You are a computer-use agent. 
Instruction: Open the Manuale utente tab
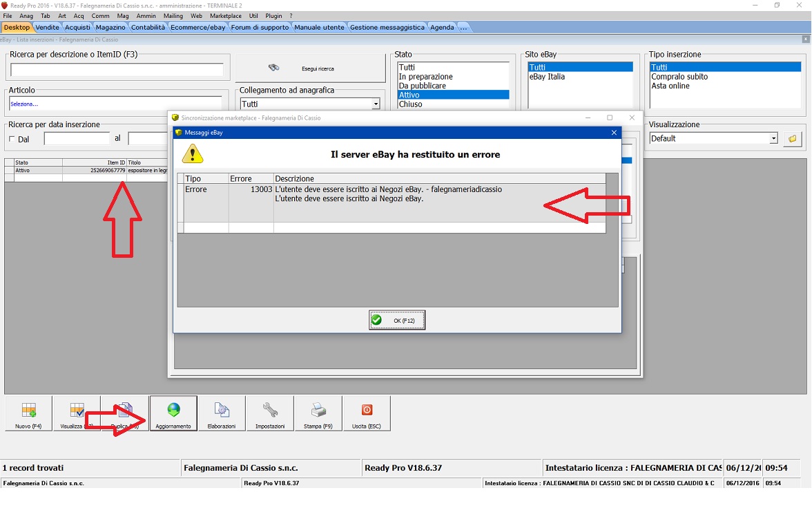[319, 28]
